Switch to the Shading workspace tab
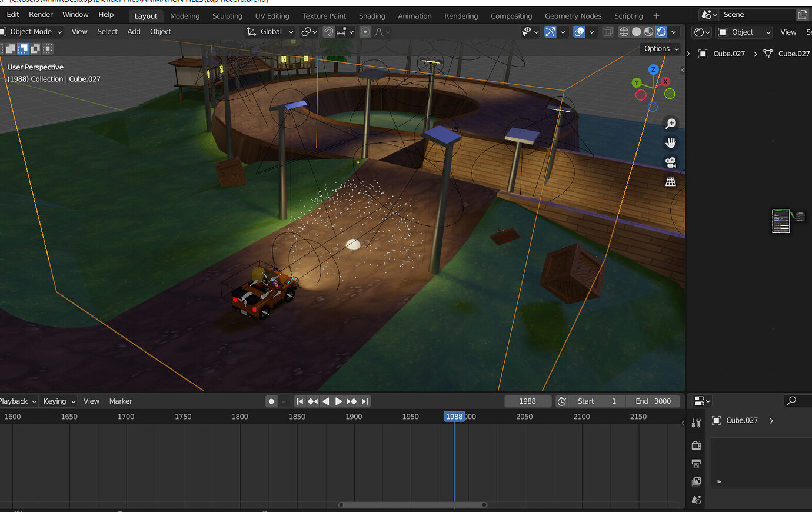This screenshot has width=812, height=512. point(371,16)
